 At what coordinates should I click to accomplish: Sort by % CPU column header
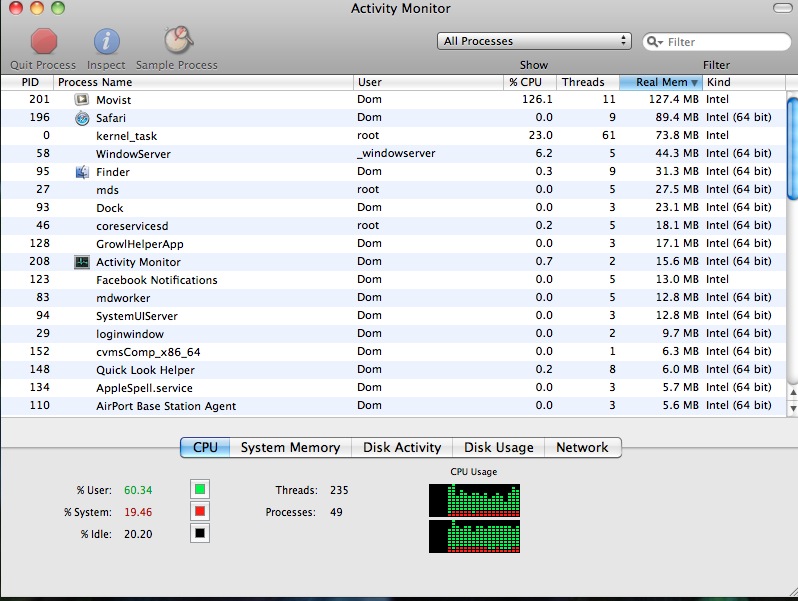(530, 82)
